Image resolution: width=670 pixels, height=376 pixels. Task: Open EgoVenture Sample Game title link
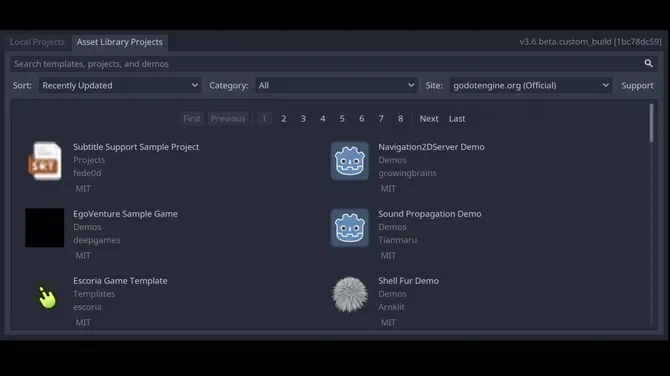coord(125,214)
